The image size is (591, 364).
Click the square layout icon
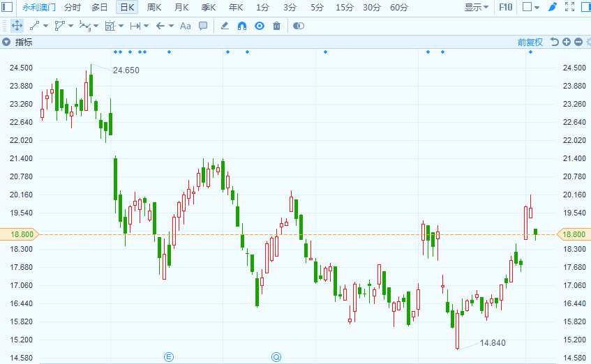527,7
